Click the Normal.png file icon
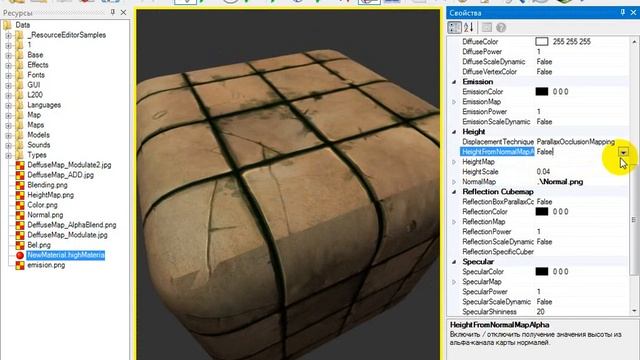The width and height of the screenshot is (640, 360). (20, 215)
